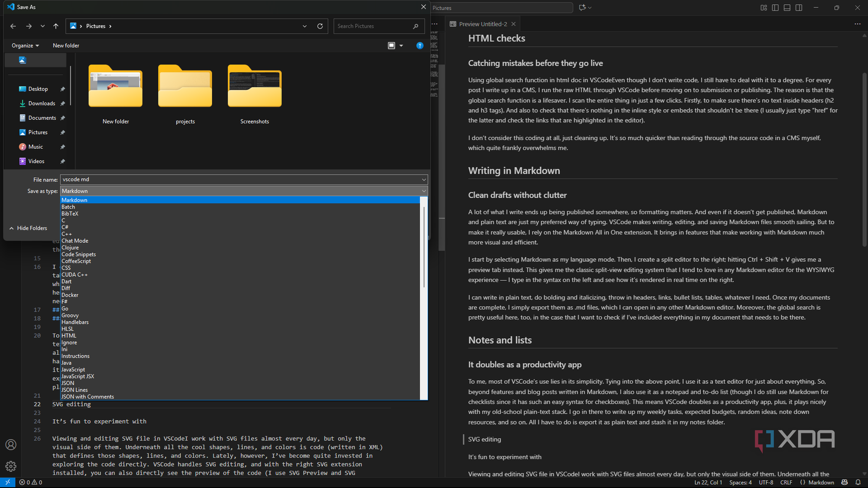Close the Save As dialog
This screenshot has width=868, height=488.
click(x=423, y=7)
